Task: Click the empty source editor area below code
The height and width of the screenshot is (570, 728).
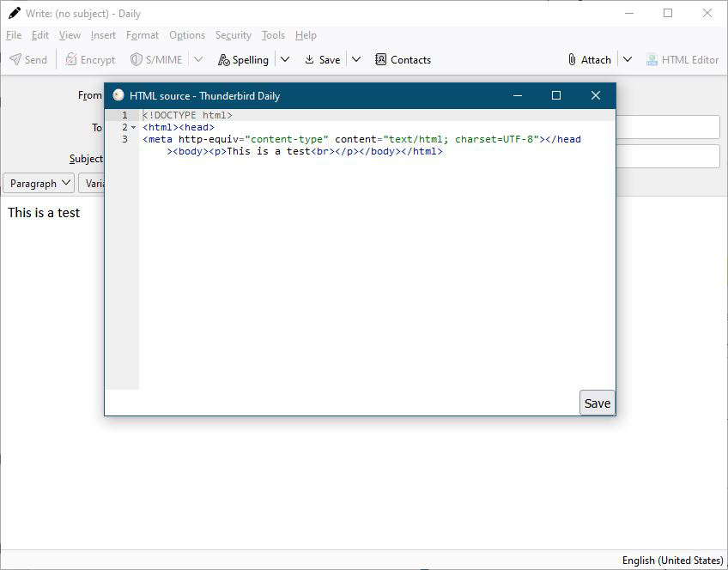Action: pos(377,274)
